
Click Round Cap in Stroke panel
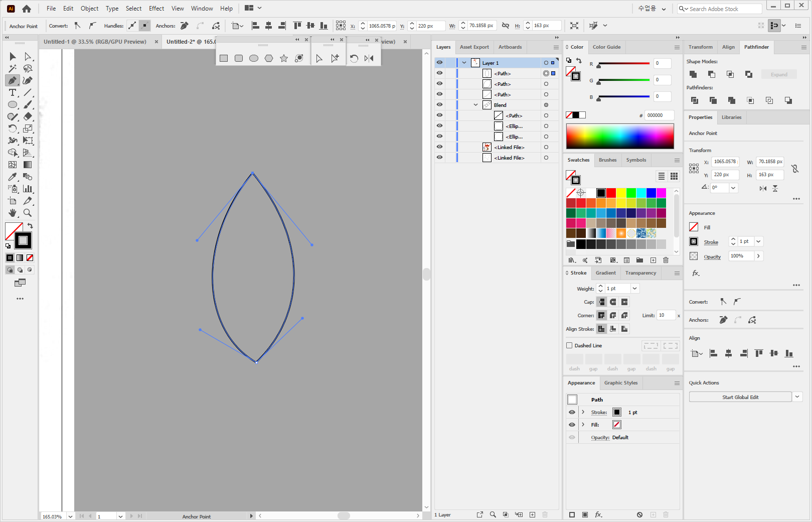pos(613,302)
